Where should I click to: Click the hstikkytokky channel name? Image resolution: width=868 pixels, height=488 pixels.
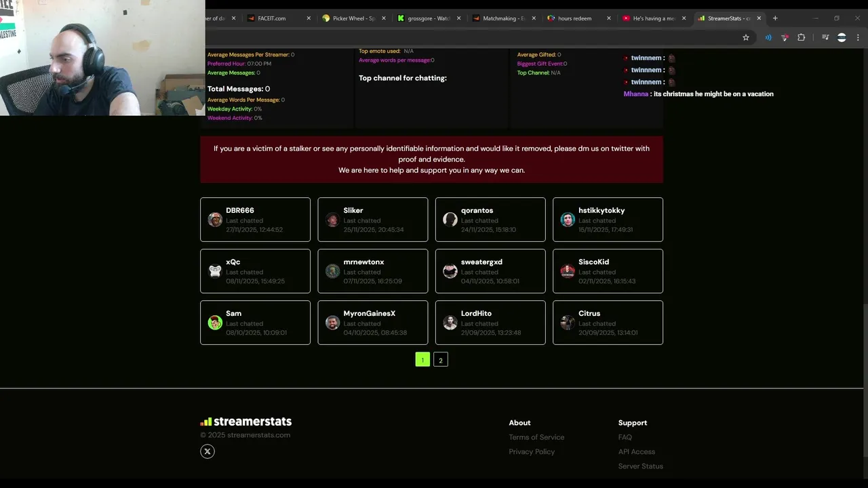pyautogui.click(x=601, y=211)
